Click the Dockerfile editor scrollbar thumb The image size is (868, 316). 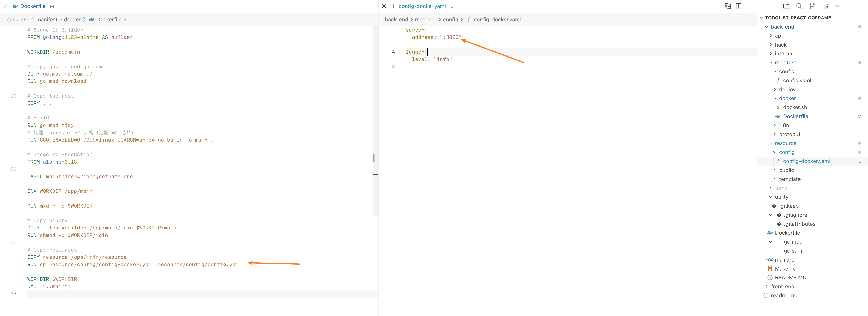point(375,121)
